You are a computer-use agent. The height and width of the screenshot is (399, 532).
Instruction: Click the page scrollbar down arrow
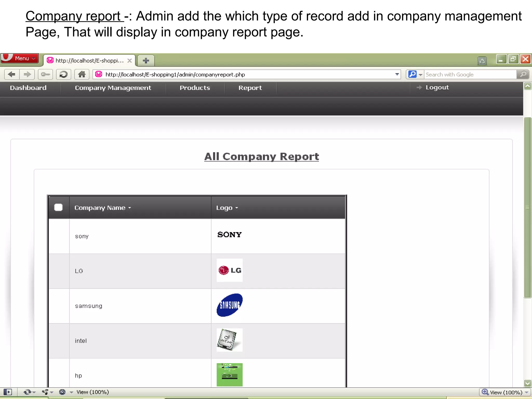(x=528, y=383)
